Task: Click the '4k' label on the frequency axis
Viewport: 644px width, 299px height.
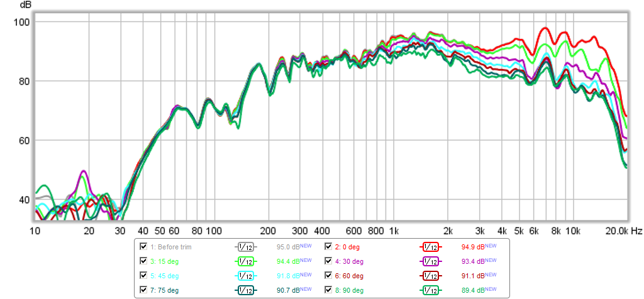Action: (x=502, y=231)
